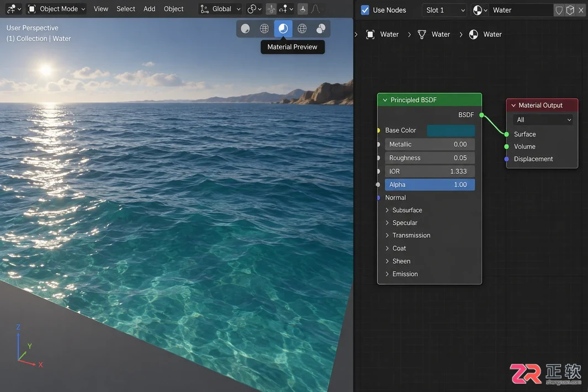Viewport: 588px width, 392px height.
Task: Click the green Y axis gizmo label
Action: click(30, 346)
